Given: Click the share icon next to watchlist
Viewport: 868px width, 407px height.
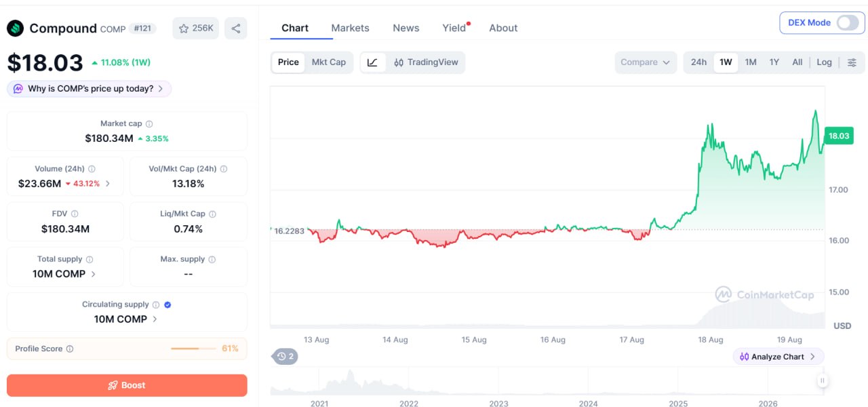Looking at the screenshot, I should click(x=236, y=28).
